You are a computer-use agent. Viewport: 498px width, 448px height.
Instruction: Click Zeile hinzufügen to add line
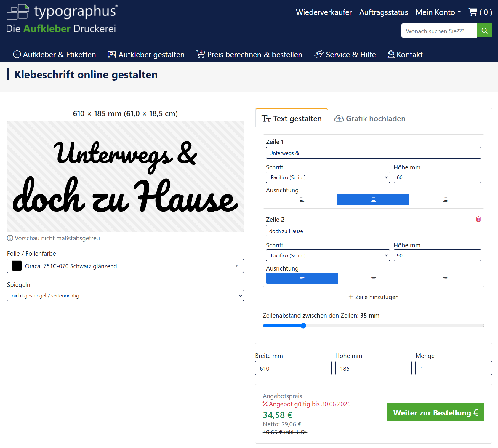(373, 297)
